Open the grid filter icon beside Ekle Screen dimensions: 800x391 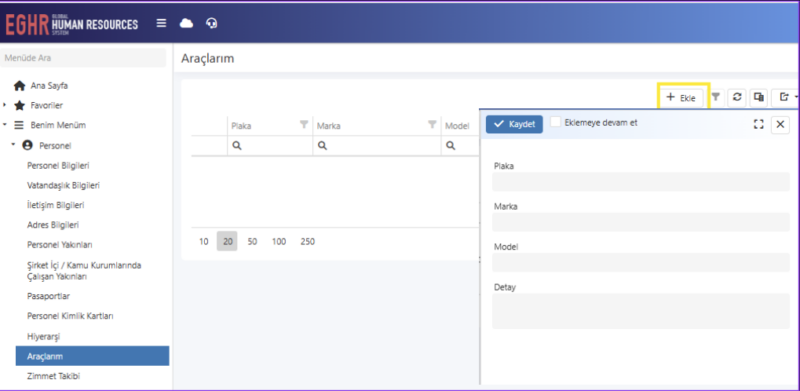(x=716, y=97)
